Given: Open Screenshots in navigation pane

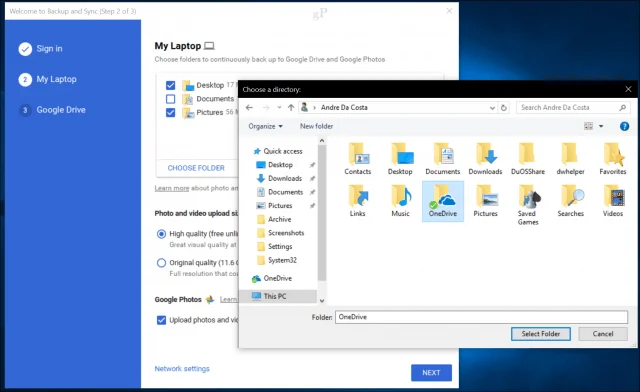Looking at the screenshot, I should 281,233.
